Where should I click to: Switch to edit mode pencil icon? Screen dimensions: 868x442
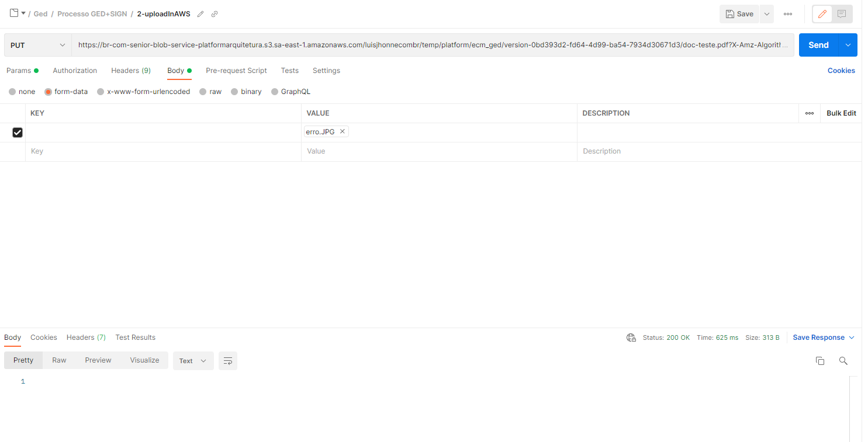click(822, 14)
